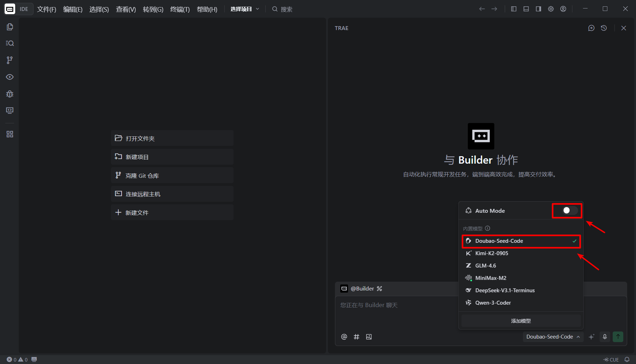Screen dimensions: 636x364
Task: Open Source Control branch icon
Action: [10, 60]
